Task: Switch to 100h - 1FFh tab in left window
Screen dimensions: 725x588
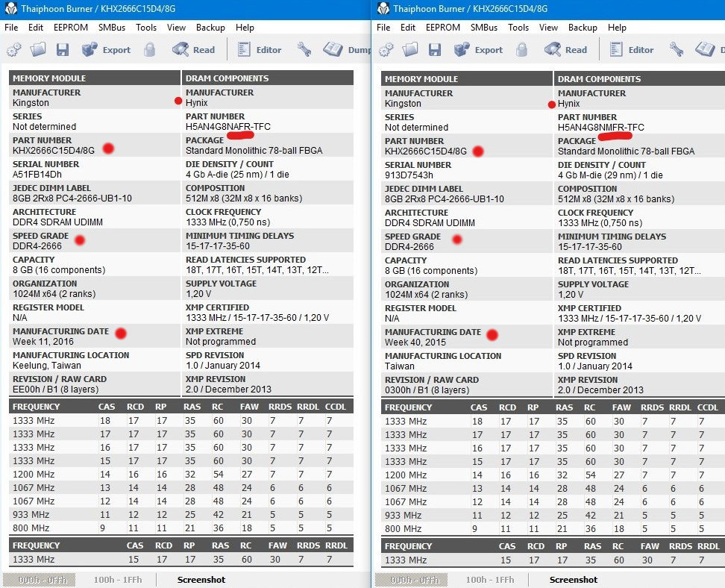Action: coord(117,580)
